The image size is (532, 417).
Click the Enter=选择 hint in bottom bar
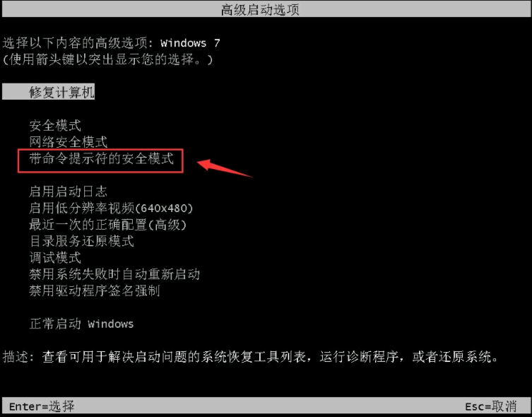(x=42, y=406)
